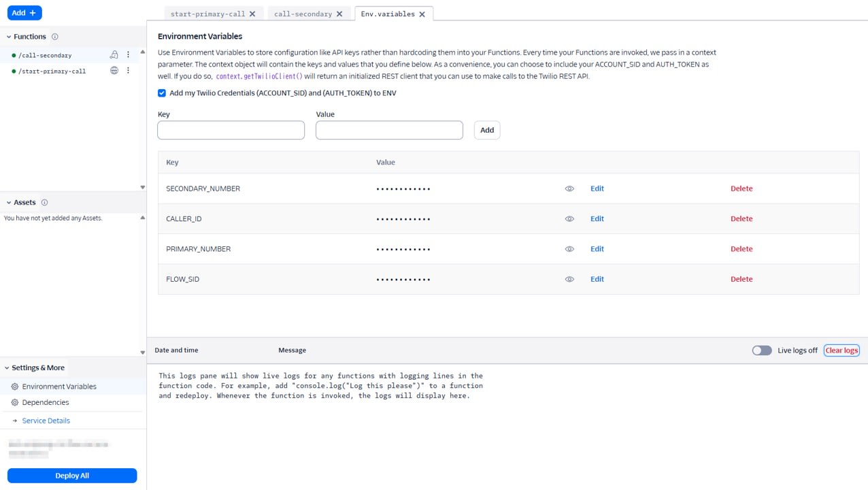Click the public visibility icon for /start-primary-call
Viewport: 868px width, 490px height.
(114, 71)
